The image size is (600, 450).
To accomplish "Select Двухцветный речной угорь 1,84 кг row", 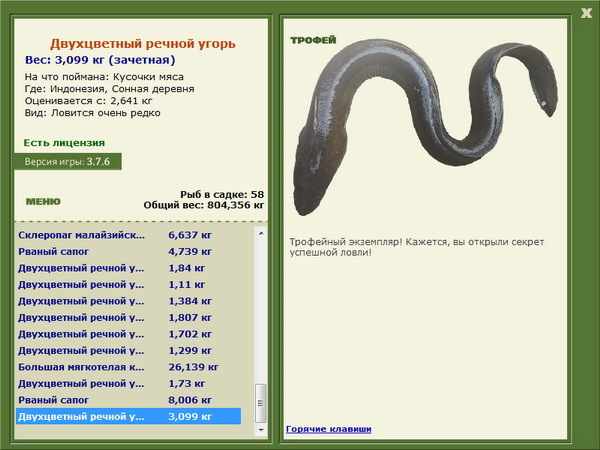I will click(129, 268).
